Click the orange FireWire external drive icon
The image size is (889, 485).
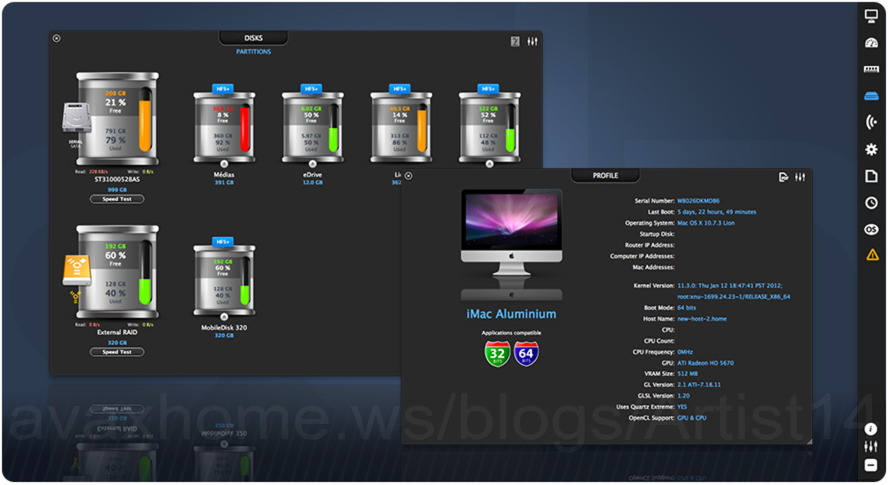(x=77, y=271)
